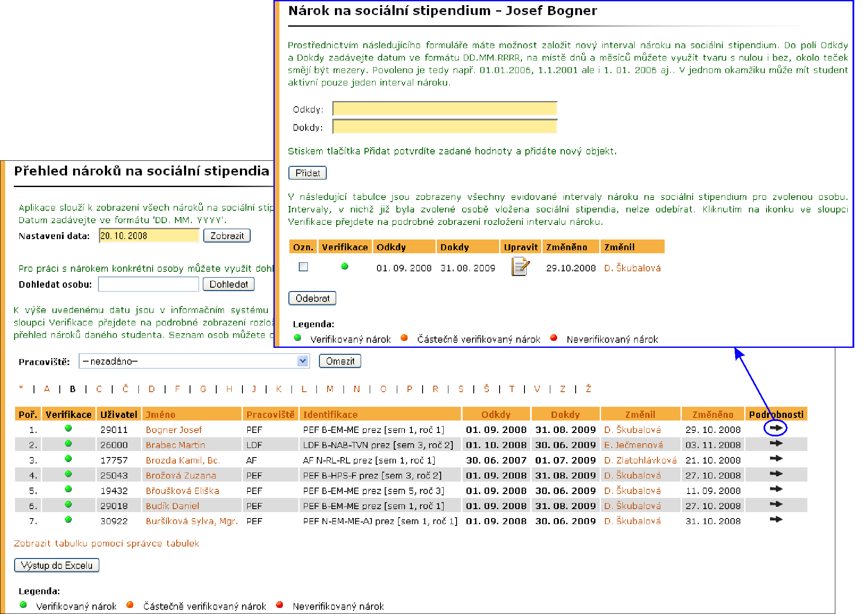The image size is (868, 614).
Task: Click green verification dot in the 01. 09. 2008 interval row
Action: pos(344,267)
